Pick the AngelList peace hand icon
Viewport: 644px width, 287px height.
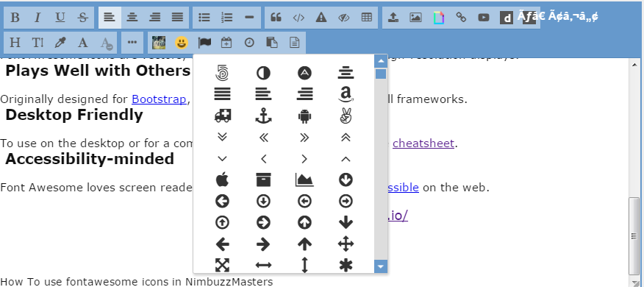tap(346, 116)
